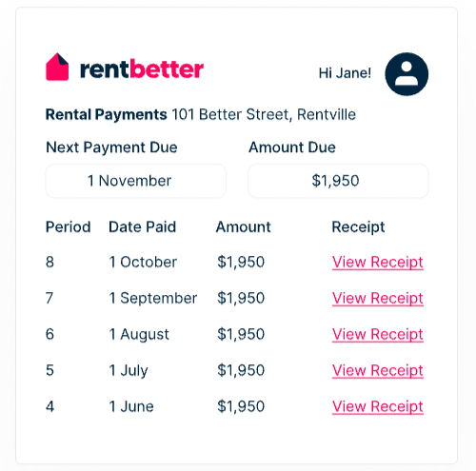Click the Period column header
This screenshot has width=476, height=471.
pos(69,227)
